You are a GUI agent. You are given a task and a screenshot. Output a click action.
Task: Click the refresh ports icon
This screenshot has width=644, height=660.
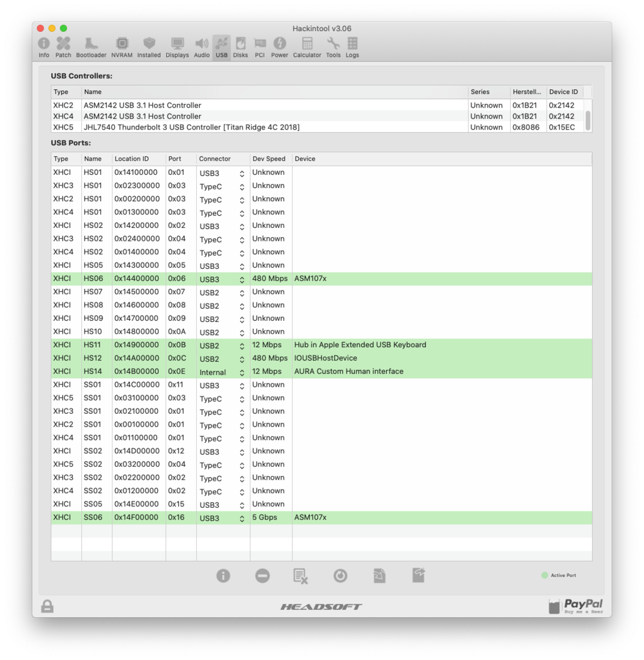[x=340, y=576]
